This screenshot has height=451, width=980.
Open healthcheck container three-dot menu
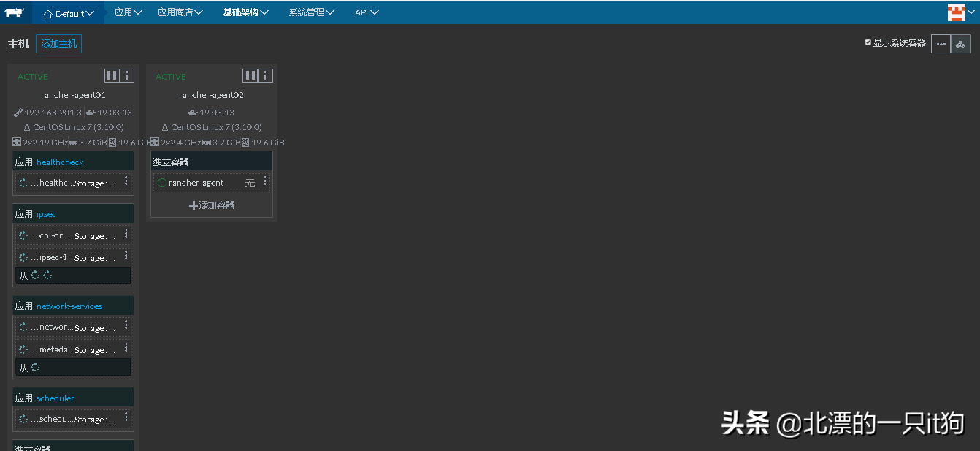click(x=126, y=181)
